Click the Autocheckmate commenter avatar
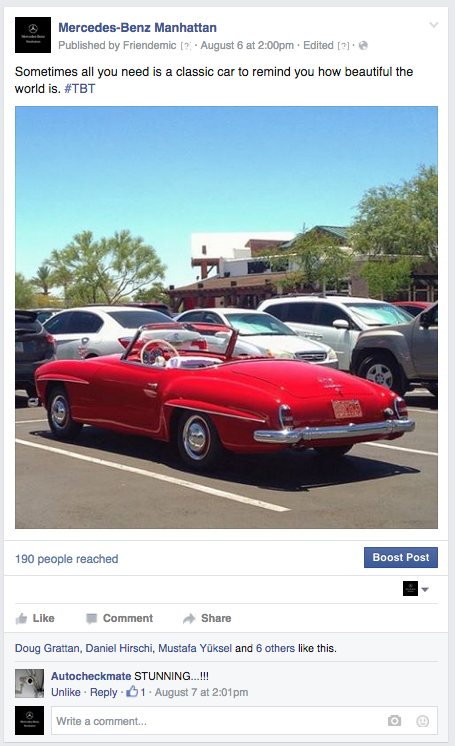Screen dimensions: 455x746 coord(30,683)
